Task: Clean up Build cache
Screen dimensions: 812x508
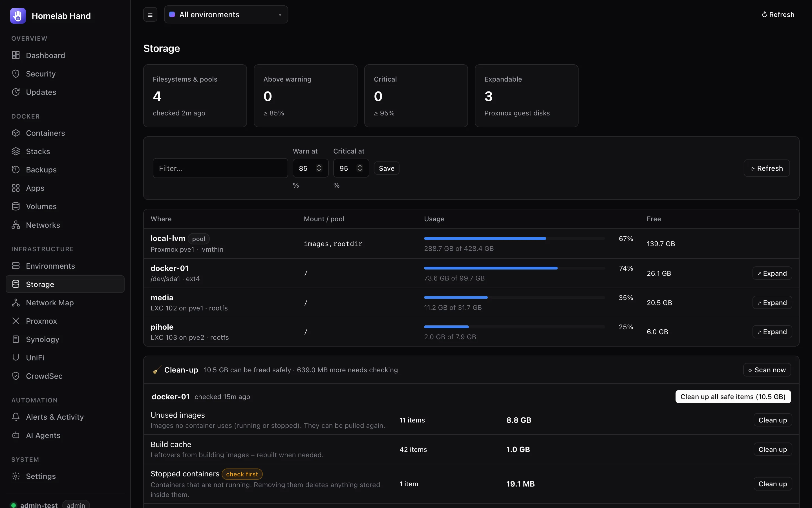Action: 773,449
